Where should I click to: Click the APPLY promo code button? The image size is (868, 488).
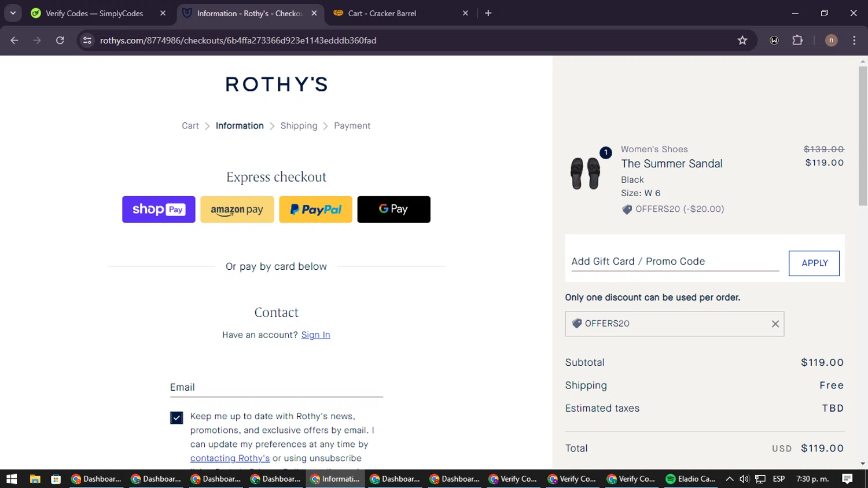(814, 263)
